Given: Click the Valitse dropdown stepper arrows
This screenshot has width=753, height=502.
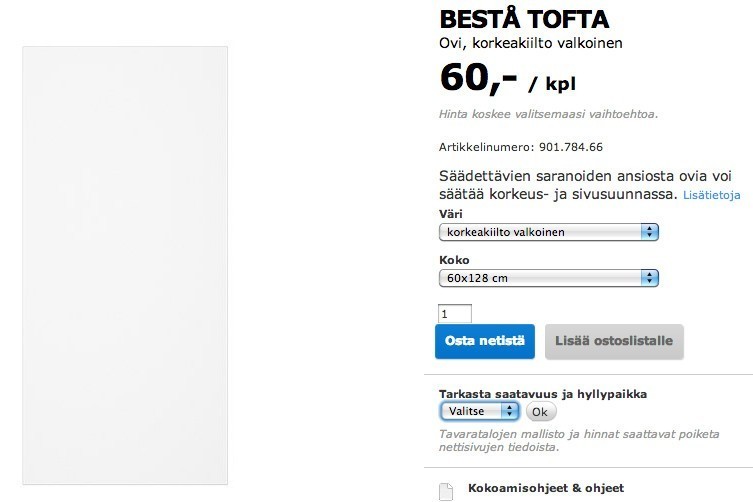Looking at the screenshot, I should click(x=510, y=411).
